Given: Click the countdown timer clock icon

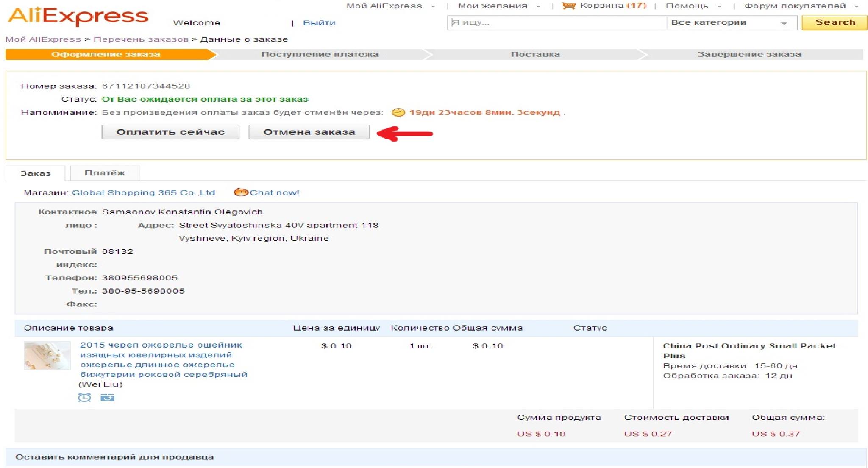Looking at the screenshot, I should pos(398,112).
